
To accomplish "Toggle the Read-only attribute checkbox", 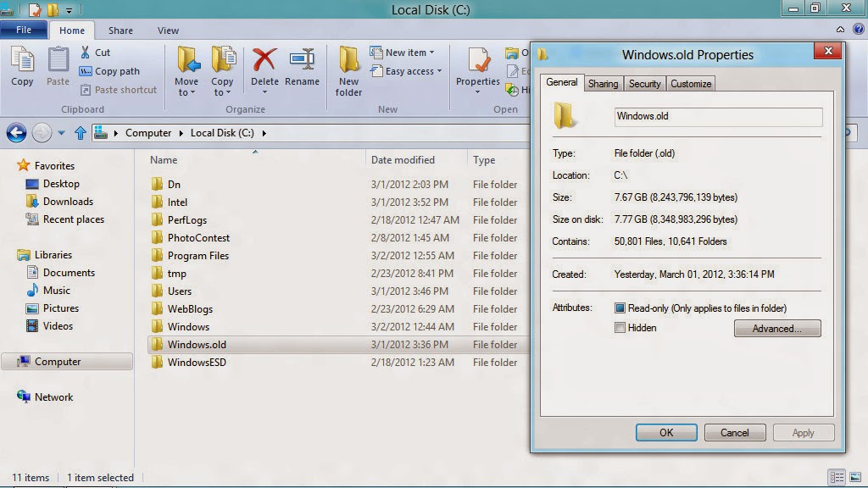I will pos(620,308).
